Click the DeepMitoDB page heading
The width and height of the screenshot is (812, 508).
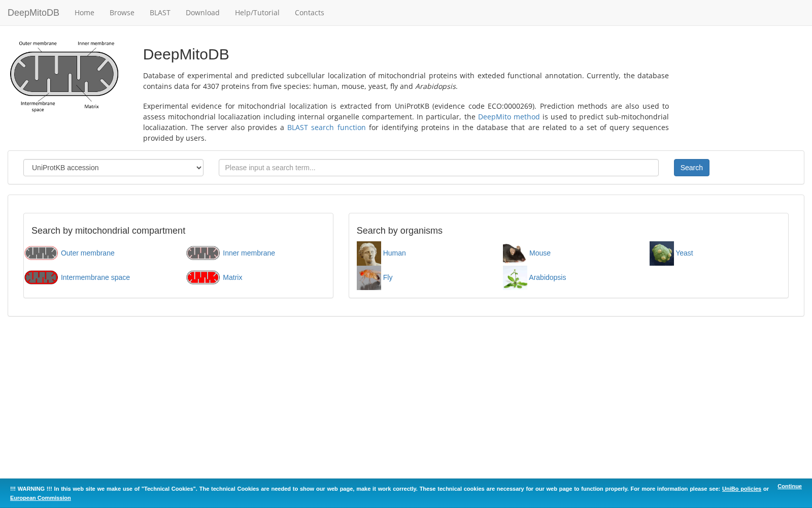186,54
